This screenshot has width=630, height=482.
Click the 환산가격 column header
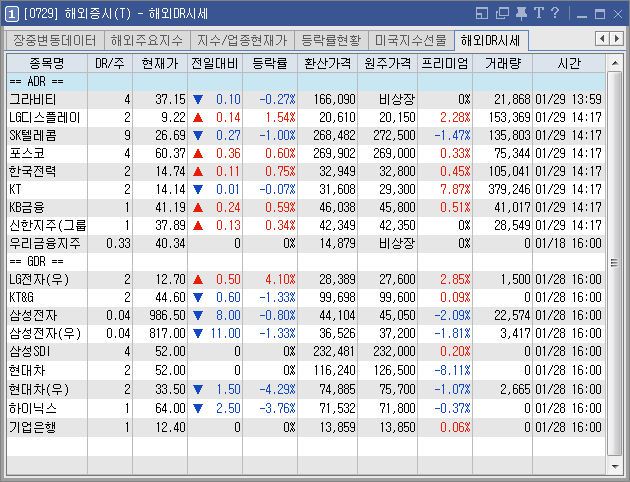click(327, 63)
